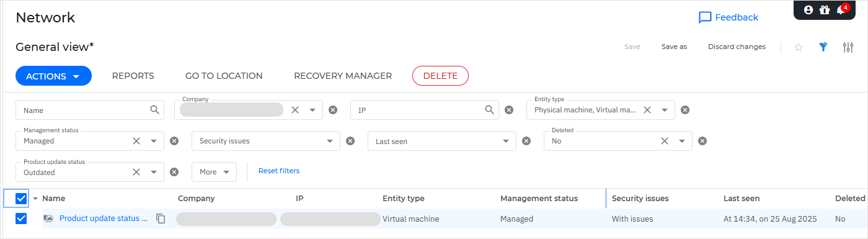
Task: Sort by the Deleted column header
Action: (x=850, y=199)
